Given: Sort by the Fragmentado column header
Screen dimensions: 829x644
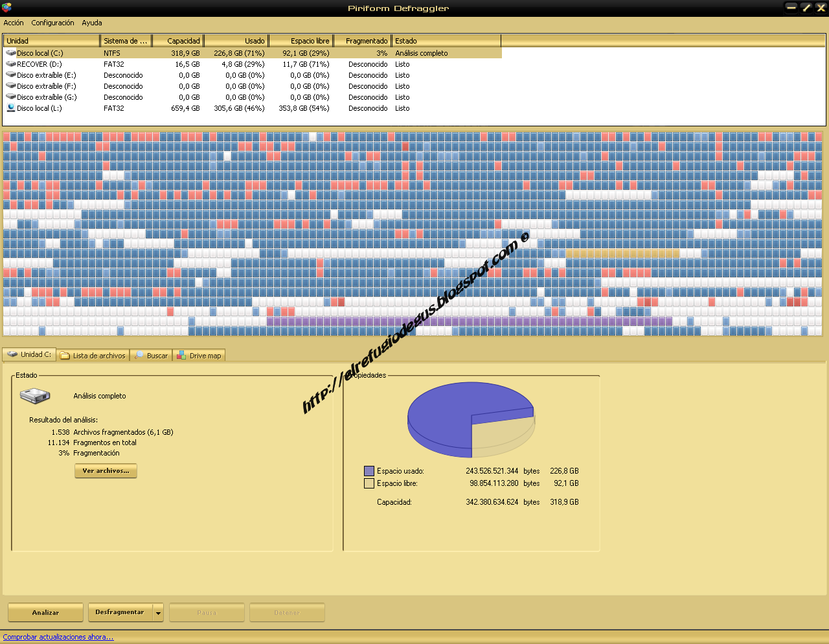Looking at the screenshot, I should pyautogui.click(x=363, y=41).
